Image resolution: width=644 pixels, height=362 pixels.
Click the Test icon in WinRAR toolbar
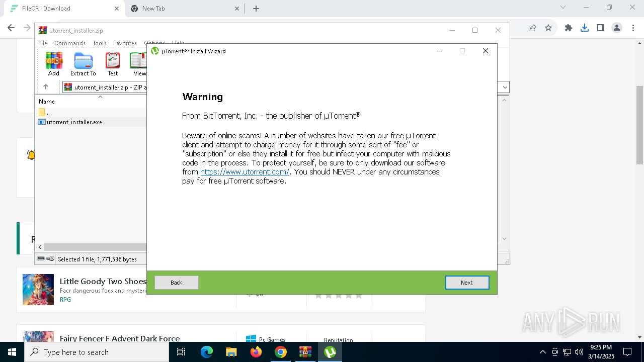click(x=113, y=64)
